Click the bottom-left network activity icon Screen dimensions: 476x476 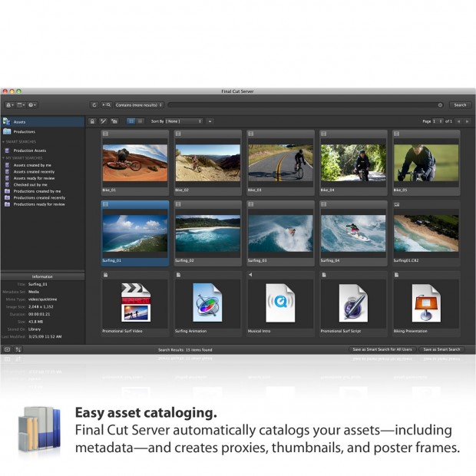click(18, 350)
